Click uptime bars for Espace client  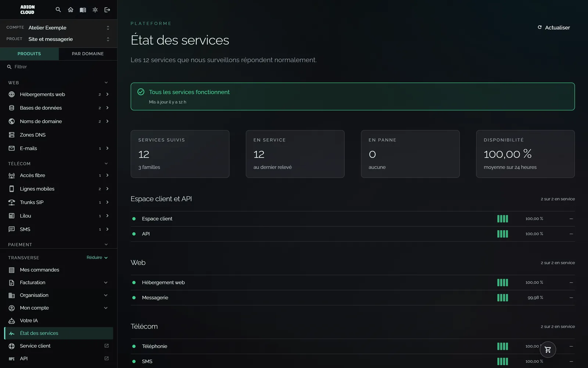[x=502, y=219]
